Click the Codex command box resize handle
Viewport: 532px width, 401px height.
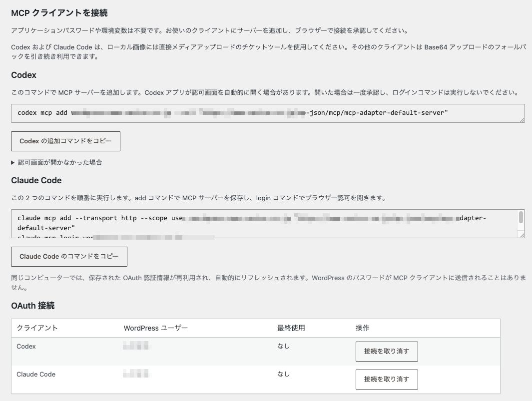[x=522, y=120]
